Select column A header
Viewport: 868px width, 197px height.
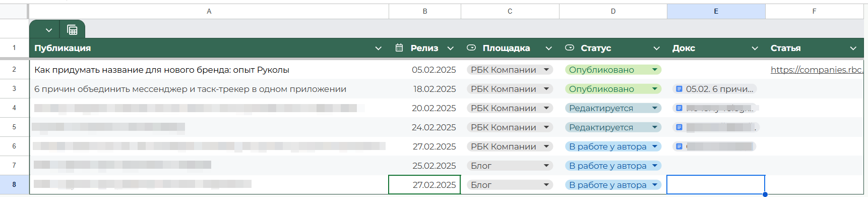tap(209, 11)
